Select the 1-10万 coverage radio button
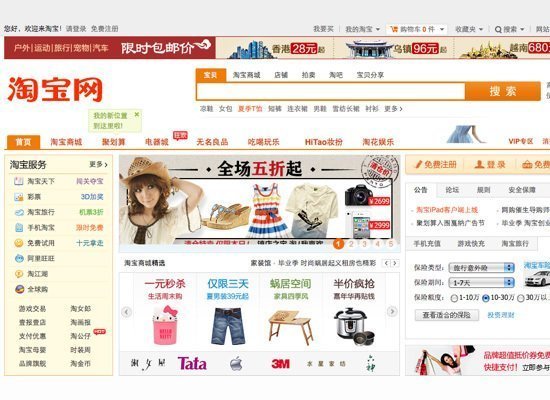The height and width of the screenshot is (400, 550). coord(454,298)
